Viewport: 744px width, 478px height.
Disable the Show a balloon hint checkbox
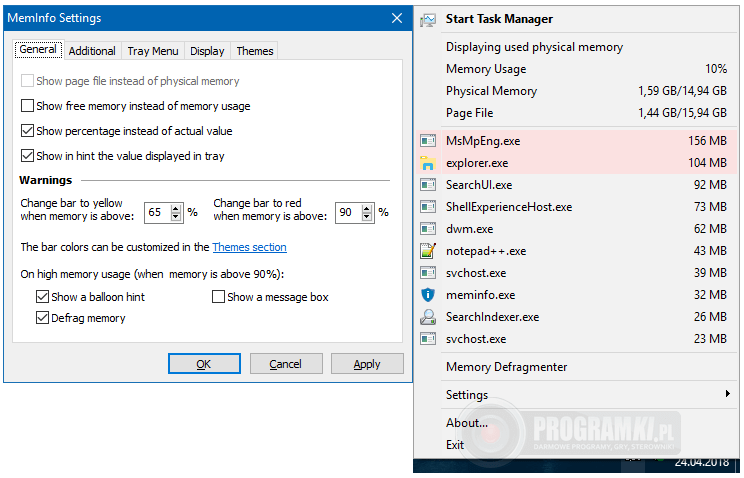click(x=42, y=297)
